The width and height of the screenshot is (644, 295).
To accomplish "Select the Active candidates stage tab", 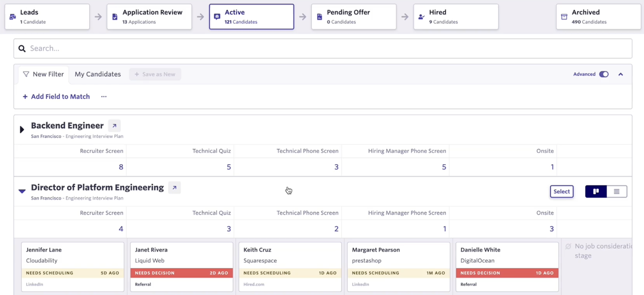I will click(252, 17).
